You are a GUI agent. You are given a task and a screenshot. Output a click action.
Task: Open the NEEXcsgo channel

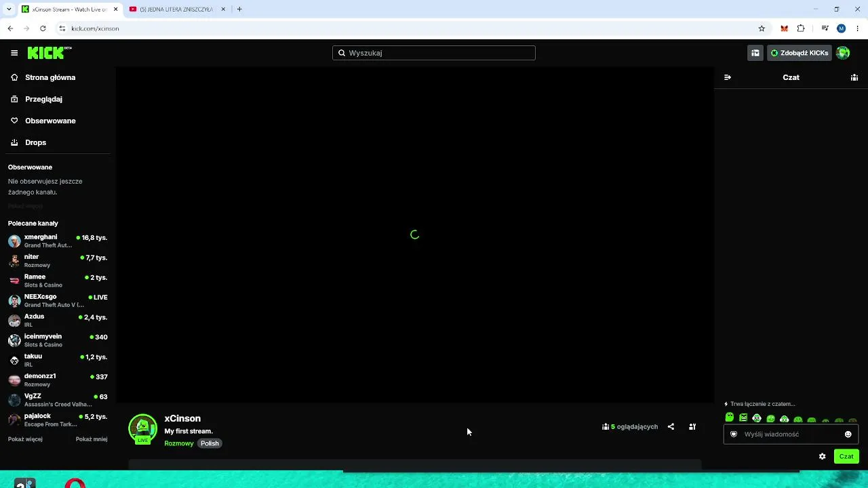coord(58,300)
